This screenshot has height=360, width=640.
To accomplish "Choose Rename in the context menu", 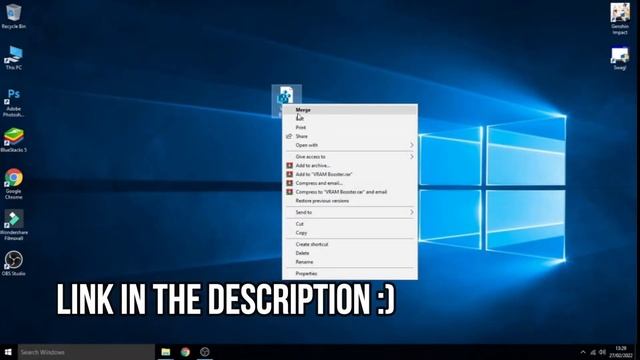I will tap(350, 262).
